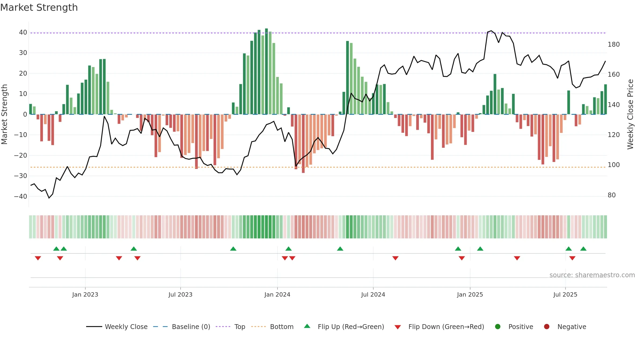Click the −20 tick on left axis
The height and width of the screenshot is (362, 644).
click(21, 155)
